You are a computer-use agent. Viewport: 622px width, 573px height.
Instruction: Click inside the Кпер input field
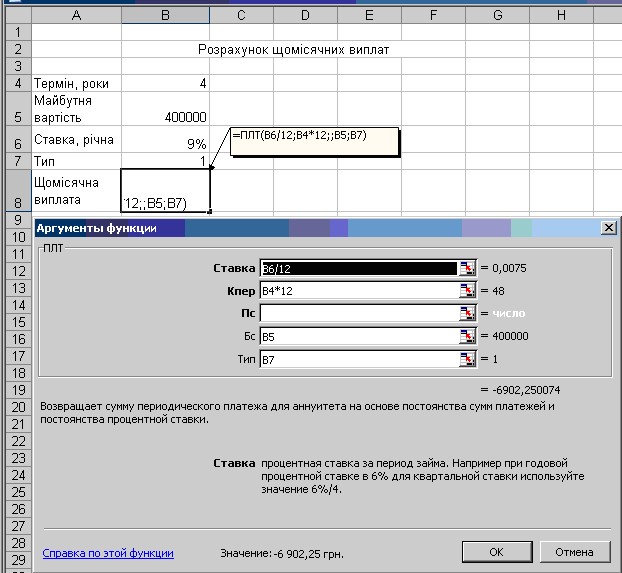[358, 291]
